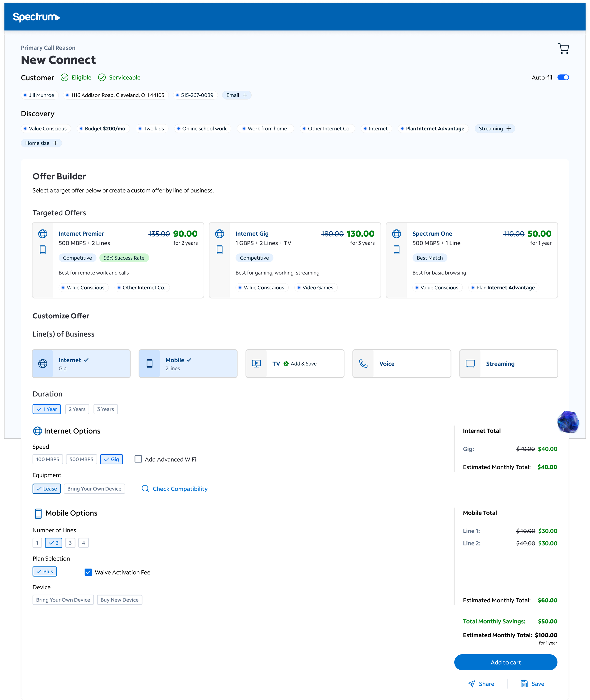Click the Jill Munroe customer chip
590x700 pixels.
[40, 95]
